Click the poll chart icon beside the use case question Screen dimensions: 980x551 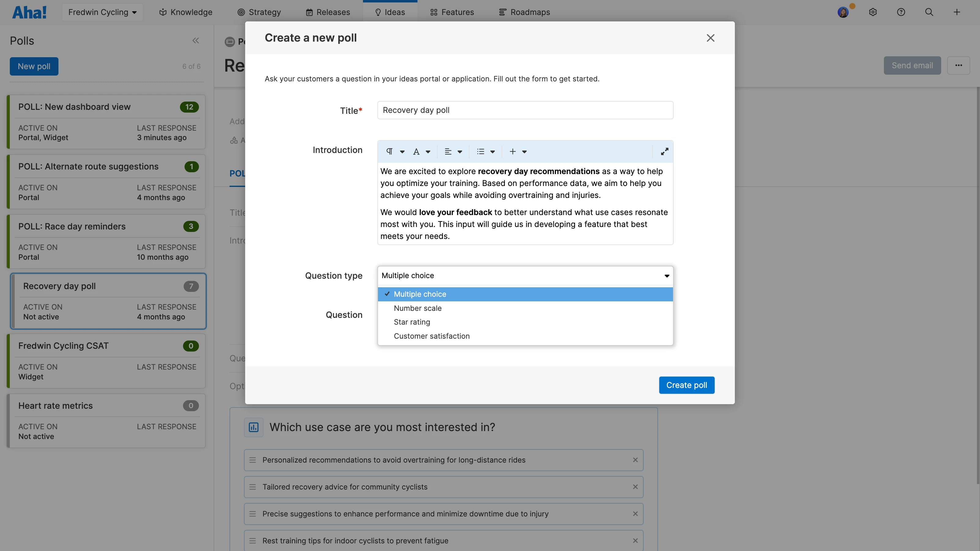click(253, 427)
